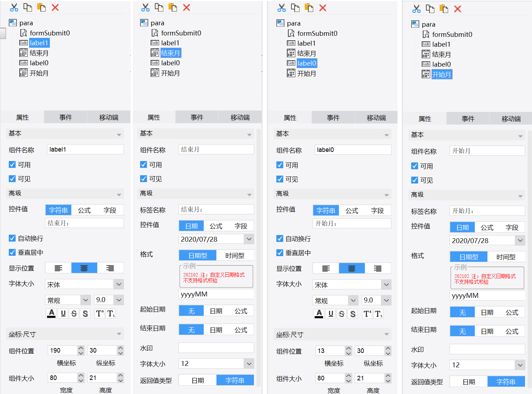Toggle strikethrough S icon in label1 panel

point(74,313)
